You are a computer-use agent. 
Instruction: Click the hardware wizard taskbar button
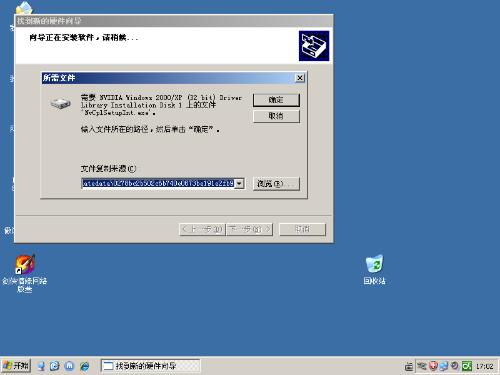tap(150, 366)
